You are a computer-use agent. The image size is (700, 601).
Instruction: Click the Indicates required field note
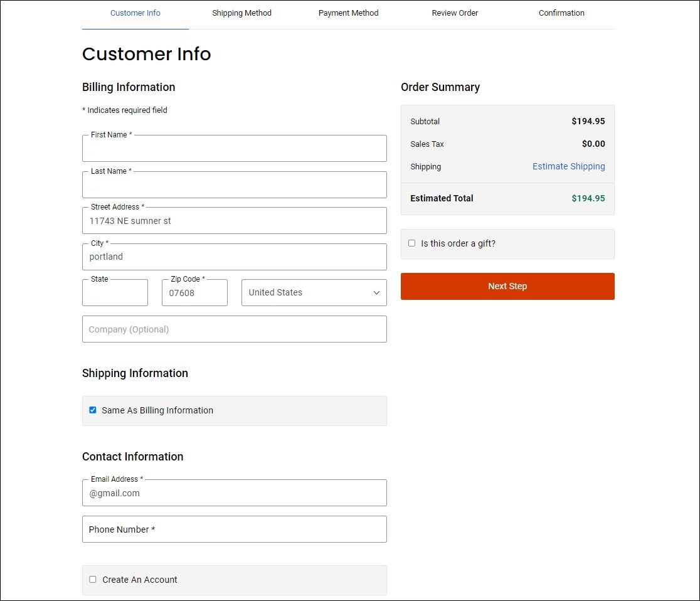tap(125, 110)
